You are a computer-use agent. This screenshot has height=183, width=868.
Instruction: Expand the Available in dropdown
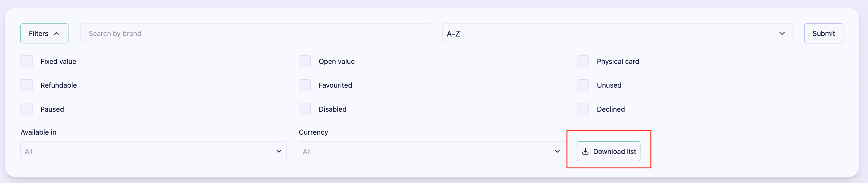153,151
